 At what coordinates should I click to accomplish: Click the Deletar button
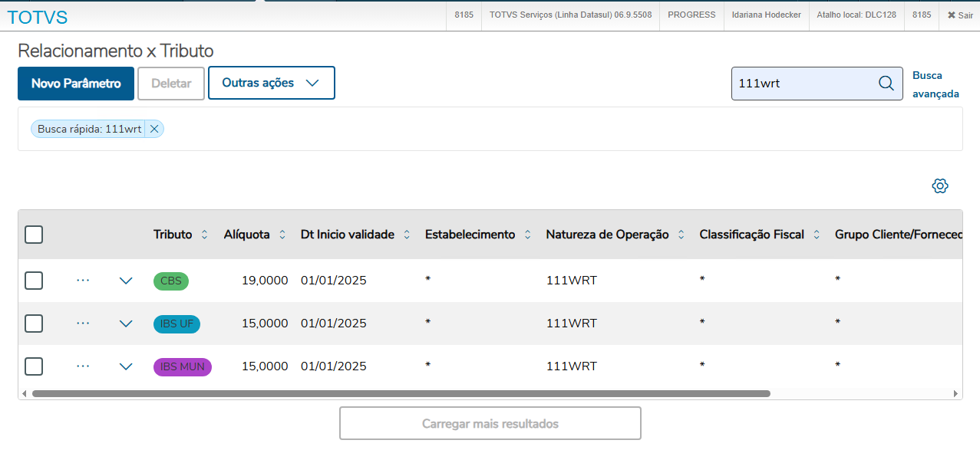[x=171, y=84]
